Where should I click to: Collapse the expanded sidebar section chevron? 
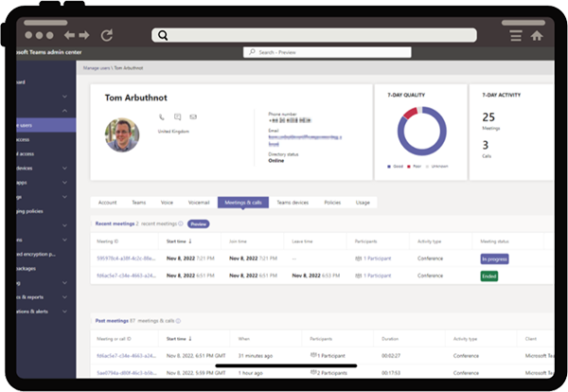pyautogui.click(x=64, y=111)
